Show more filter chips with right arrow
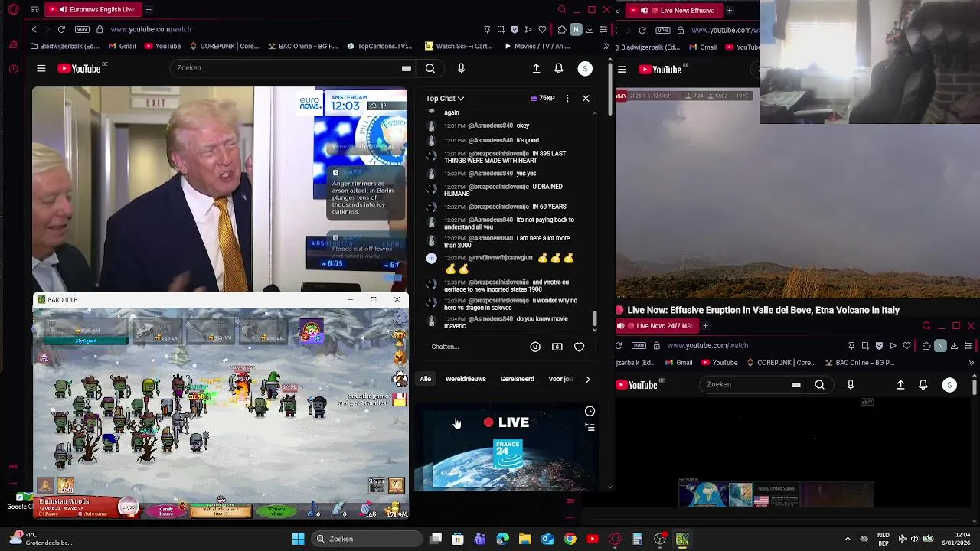Image resolution: width=980 pixels, height=551 pixels. point(587,379)
